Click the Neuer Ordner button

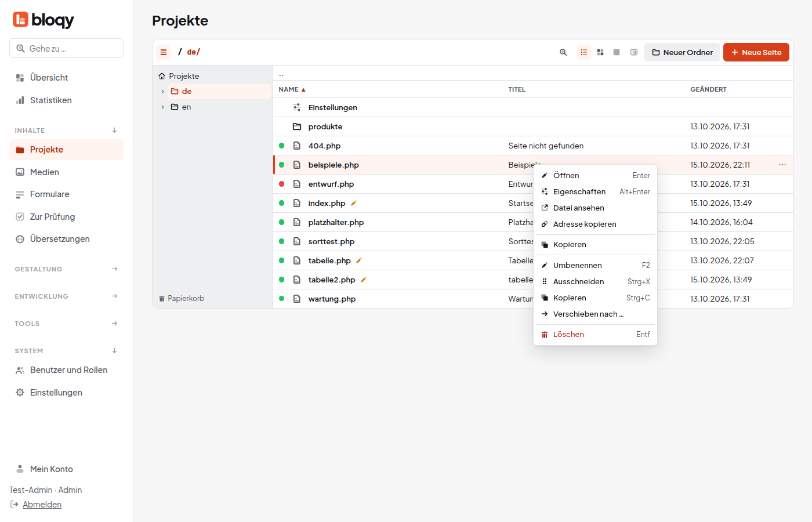tap(682, 52)
